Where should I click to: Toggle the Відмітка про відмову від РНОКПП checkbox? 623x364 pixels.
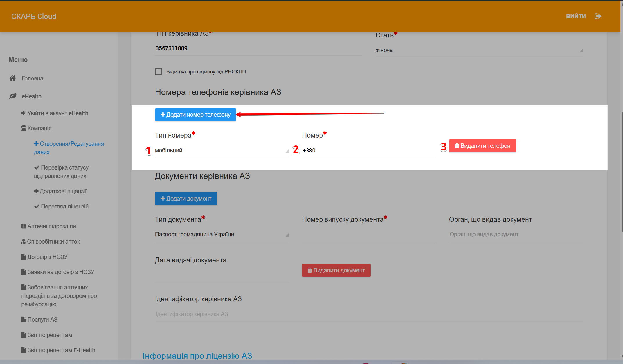pos(159,71)
